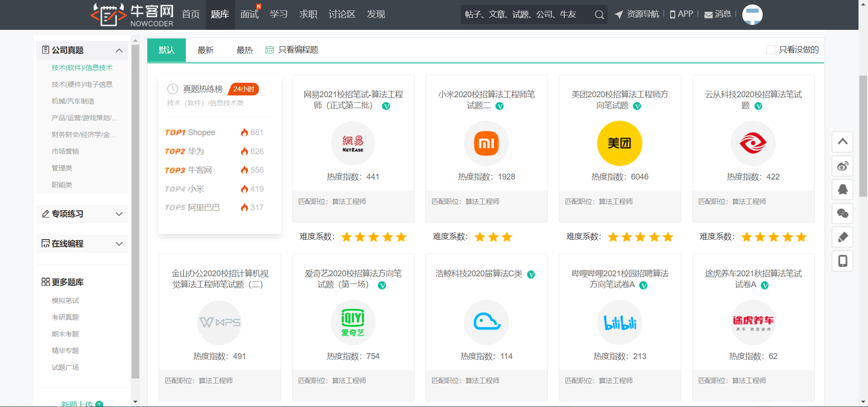The width and height of the screenshot is (868, 407).
Task: Open the Haojing Technology cloud logo
Action: (486, 322)
